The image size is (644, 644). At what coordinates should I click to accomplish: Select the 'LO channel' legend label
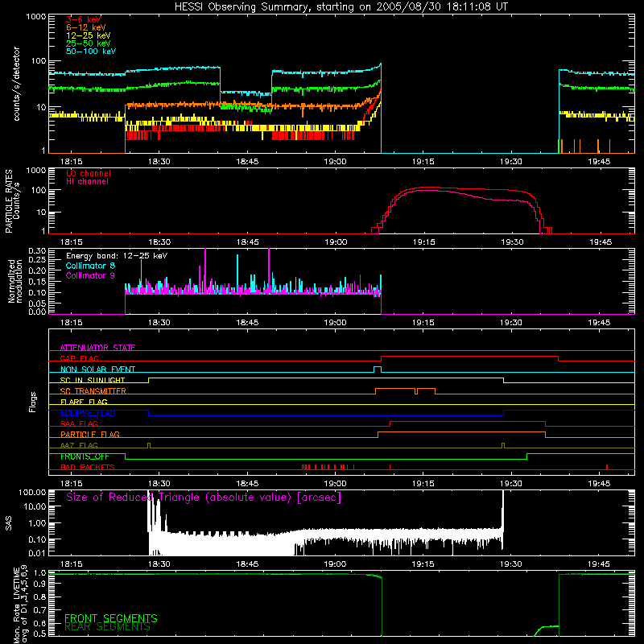click(89, 173)
